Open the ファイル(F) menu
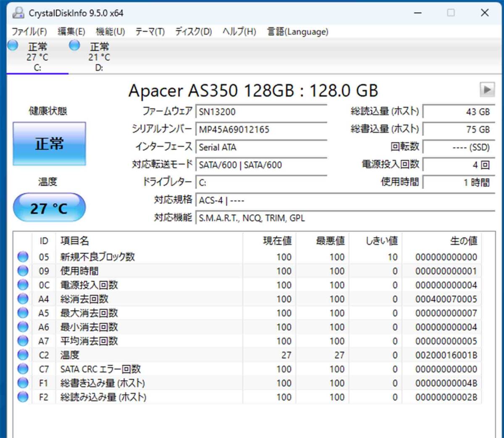This screenshot has height=438, width=504. coord(29,32)
